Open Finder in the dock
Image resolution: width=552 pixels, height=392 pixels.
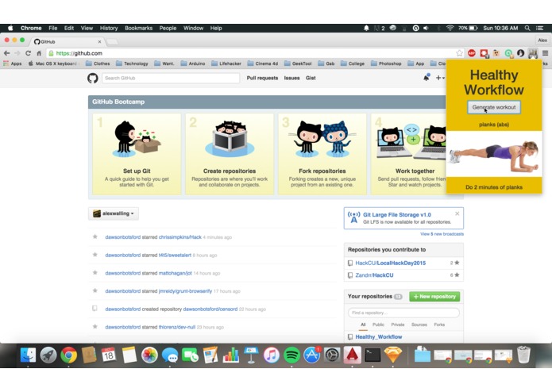pyautogui.click(x=28, y=355)
